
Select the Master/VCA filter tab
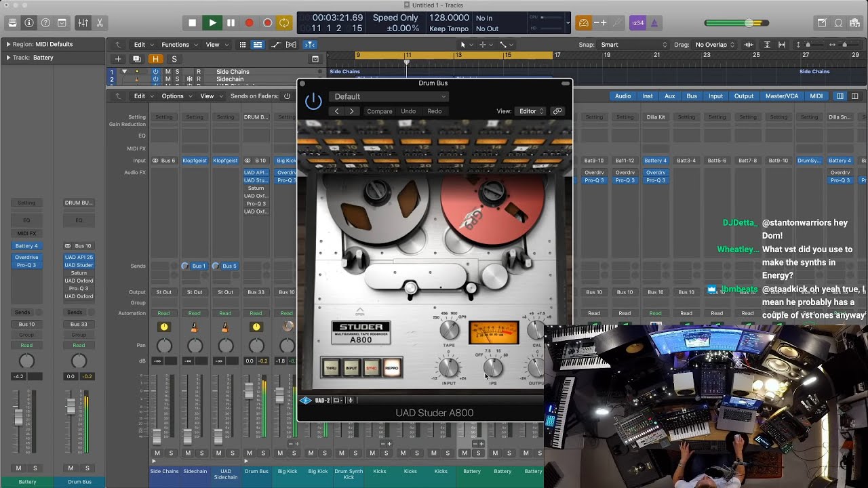tap(782, 96)
